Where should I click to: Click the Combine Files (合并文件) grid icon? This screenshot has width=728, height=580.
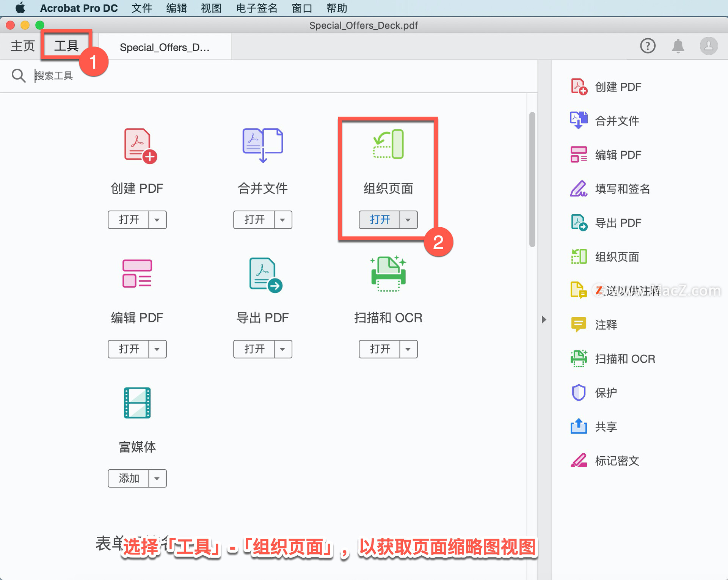262,146
